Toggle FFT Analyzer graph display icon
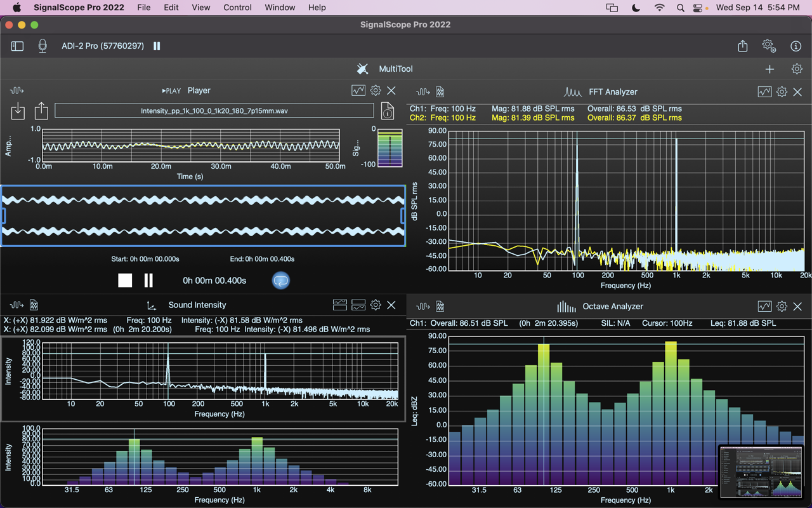Screen dimensions: 812x508 point(764,92)
